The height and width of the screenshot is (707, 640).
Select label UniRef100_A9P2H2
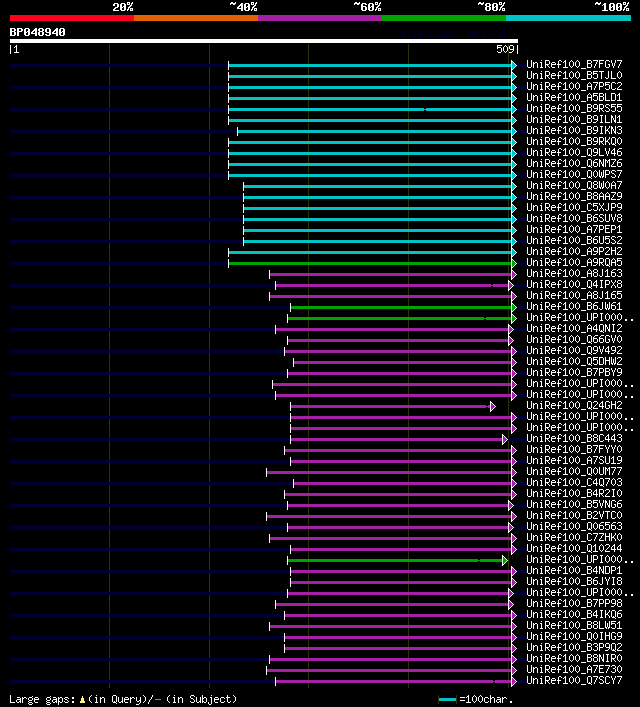point(574,251)
